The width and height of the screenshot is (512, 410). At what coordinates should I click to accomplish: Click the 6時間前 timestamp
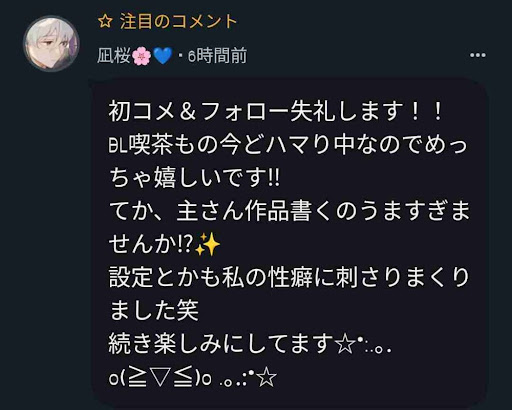coord(217,56)
